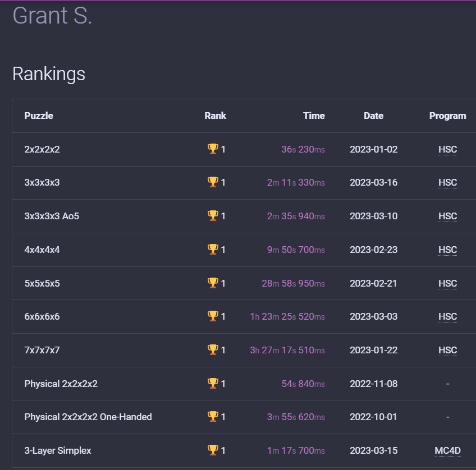Select the 5x5x5x5 puzzle name
Image resolution: width=476 pixels, height=470 pixels.
click(x=42, y=284)
